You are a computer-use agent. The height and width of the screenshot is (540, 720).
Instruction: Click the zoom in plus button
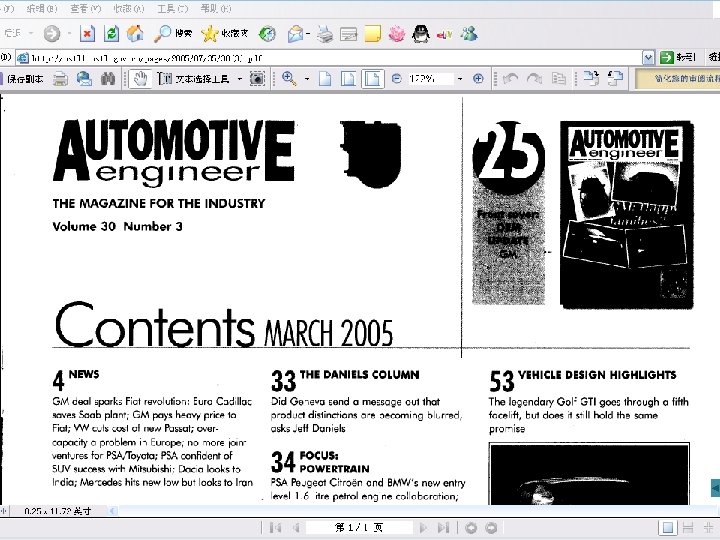[478, 79]
